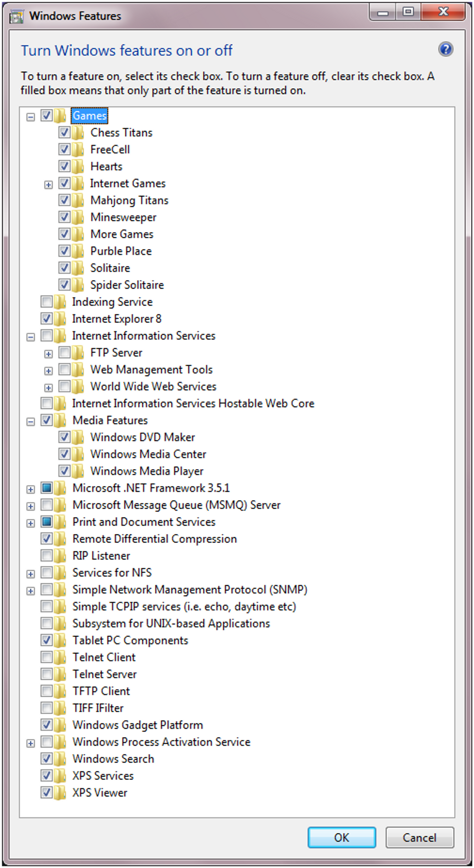This screenshot has height=868, width=474.
Task: Uncheck the Tablet PC Components checkbox
Action: coord(46,640)
